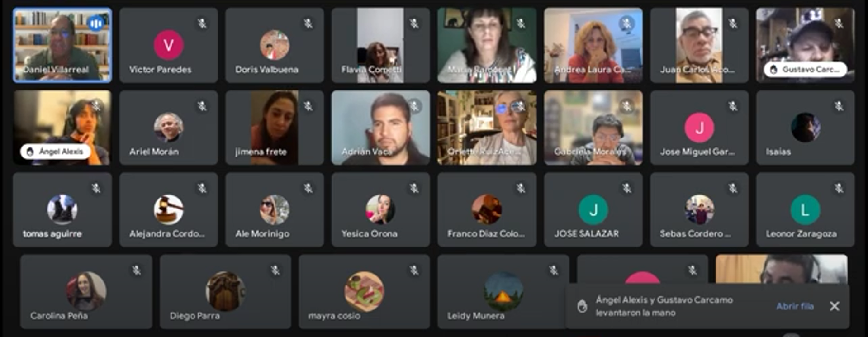Image resolution: width=868 pixels, height=337 pixels.
Task: Open the raised hands queue with Abrir fila
Action: pos(795,306)
